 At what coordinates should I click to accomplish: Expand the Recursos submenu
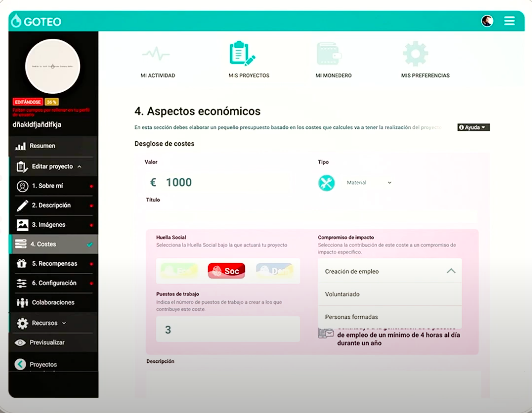[x=64, y=323]
